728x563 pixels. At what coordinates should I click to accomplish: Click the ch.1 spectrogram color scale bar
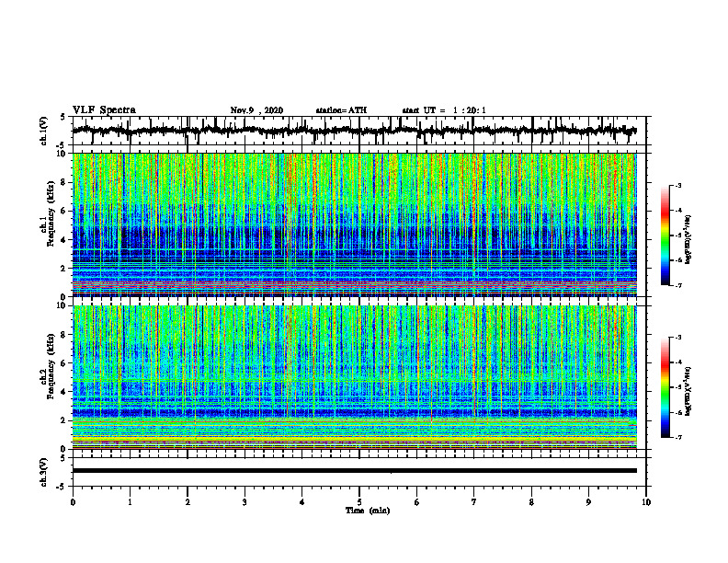coord(665,236)
